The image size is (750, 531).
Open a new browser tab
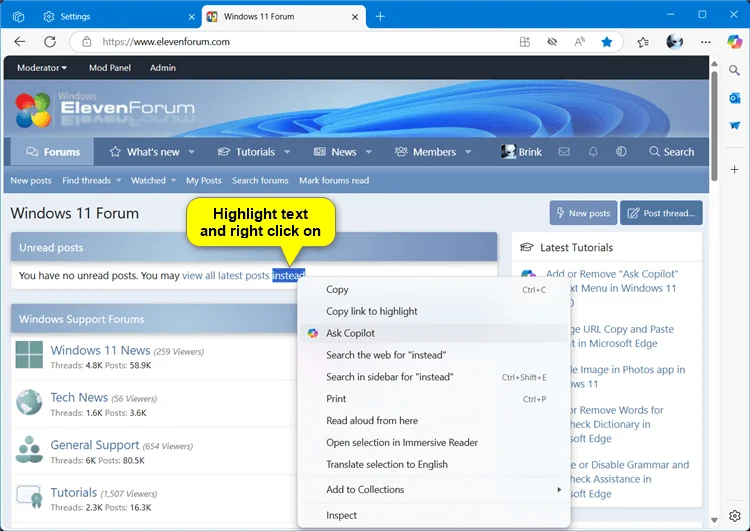coord(380,17)
